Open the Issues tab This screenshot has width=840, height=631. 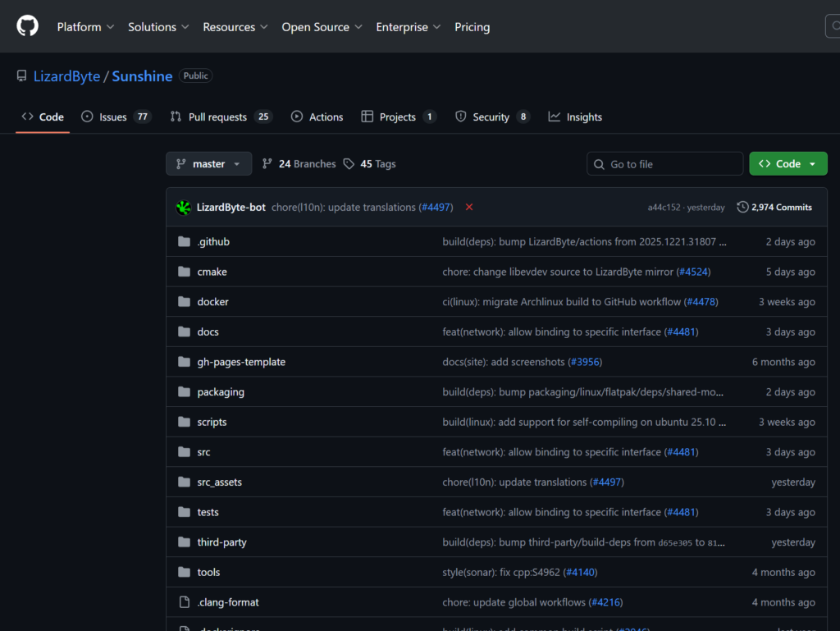coord(116,117)
